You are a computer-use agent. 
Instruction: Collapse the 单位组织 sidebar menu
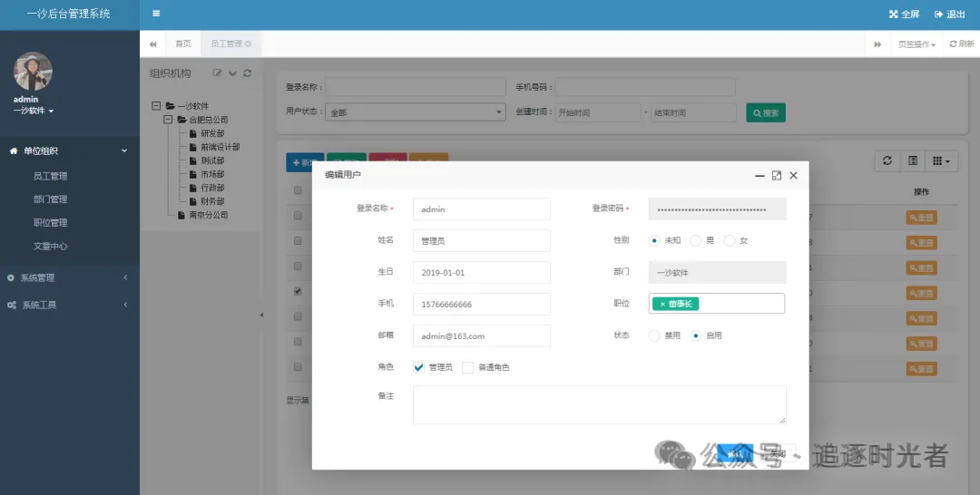[x=69, y=150]
